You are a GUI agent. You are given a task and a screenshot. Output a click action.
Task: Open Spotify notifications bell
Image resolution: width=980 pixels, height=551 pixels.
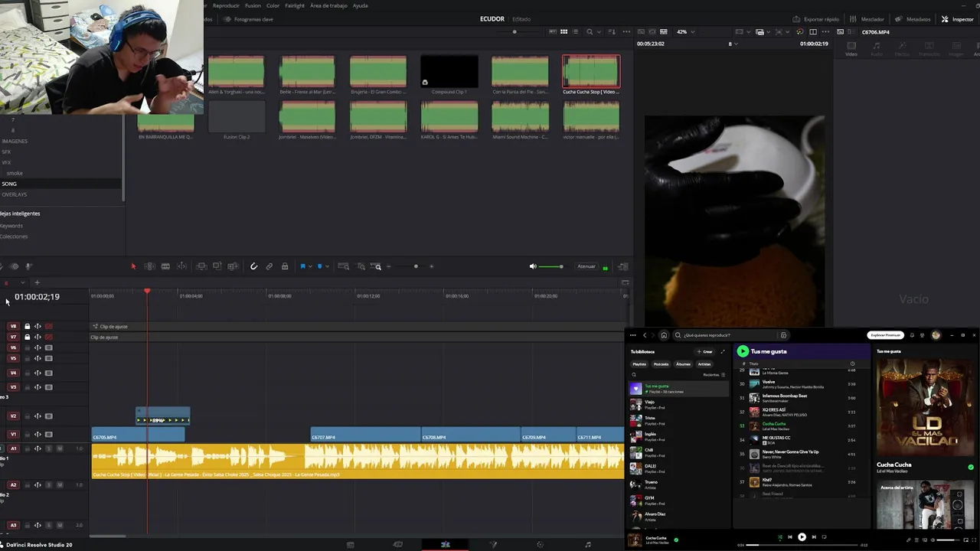[x=912, y=335]
